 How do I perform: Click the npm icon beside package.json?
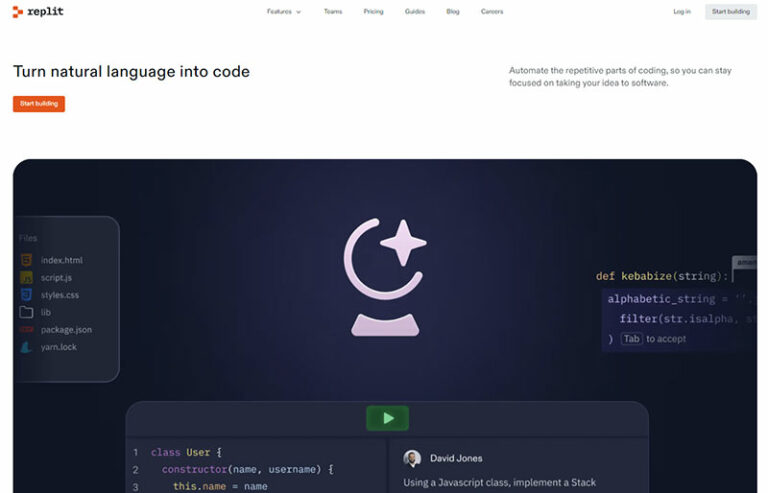[x=26, y=329]
